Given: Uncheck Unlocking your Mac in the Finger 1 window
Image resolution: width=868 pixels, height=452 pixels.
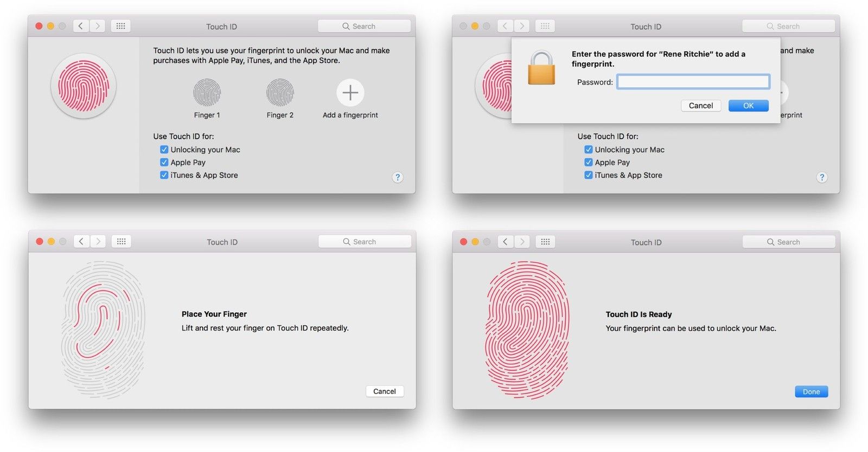Looking at the screenshot, I should 164,150.
